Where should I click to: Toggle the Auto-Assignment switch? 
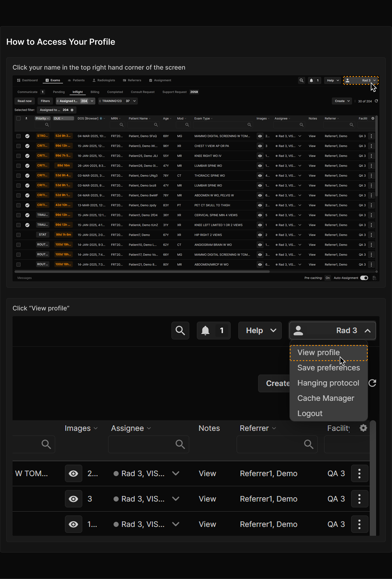364,278
